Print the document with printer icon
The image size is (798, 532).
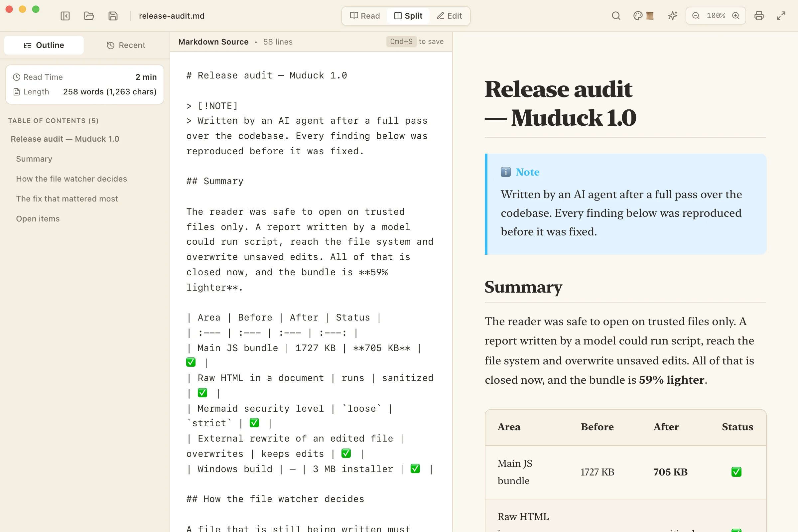(759, 16)
